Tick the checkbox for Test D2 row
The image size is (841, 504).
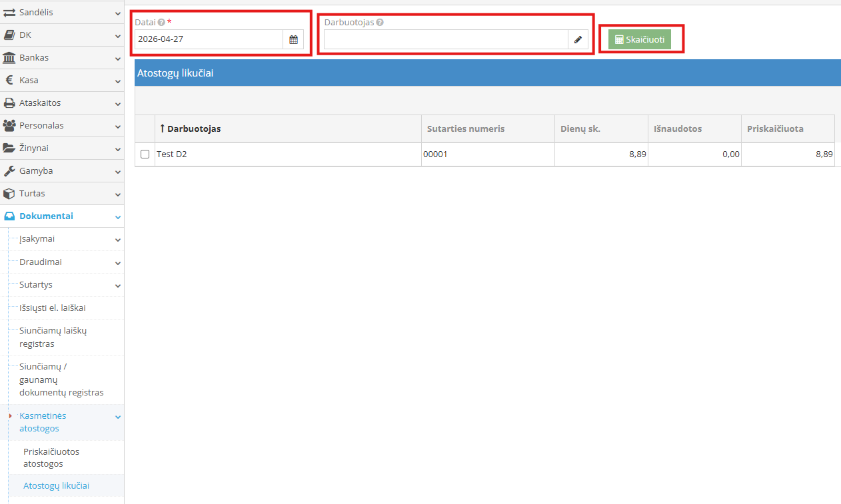145,154
